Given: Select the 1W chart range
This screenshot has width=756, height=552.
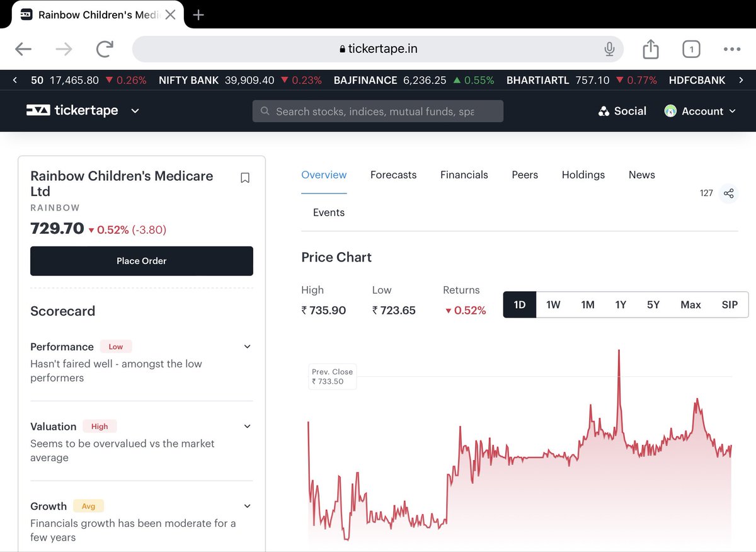Looking at the screenshot, I should (553, 304).
